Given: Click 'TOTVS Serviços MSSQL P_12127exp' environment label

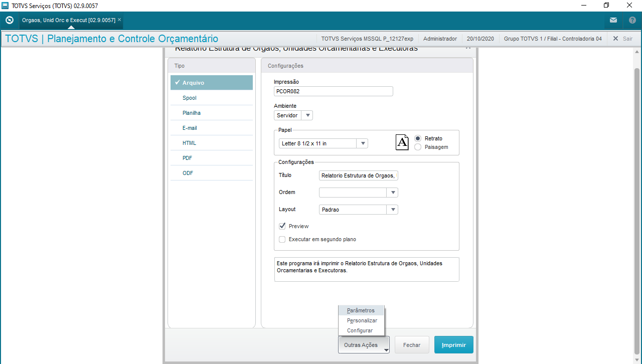Looking at the screenshot, I should tap(367, 39).
